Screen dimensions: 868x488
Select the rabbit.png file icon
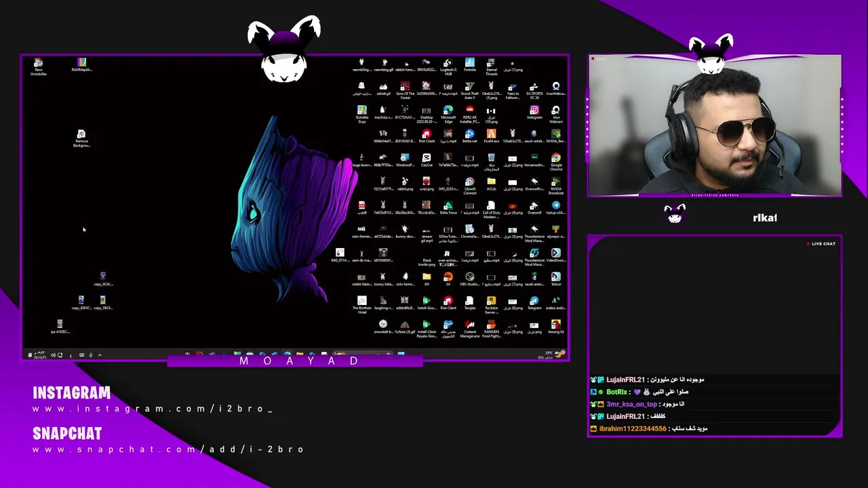(x=405, y=184)
